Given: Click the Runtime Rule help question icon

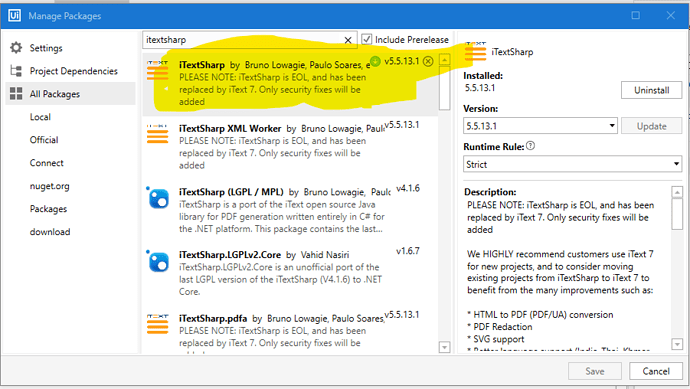Looking at the screenshot, I should [531, 146].
